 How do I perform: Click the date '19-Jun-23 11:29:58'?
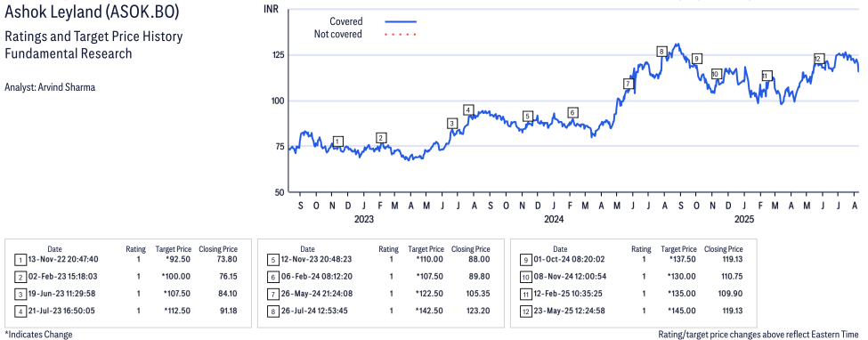coord(62,294)
